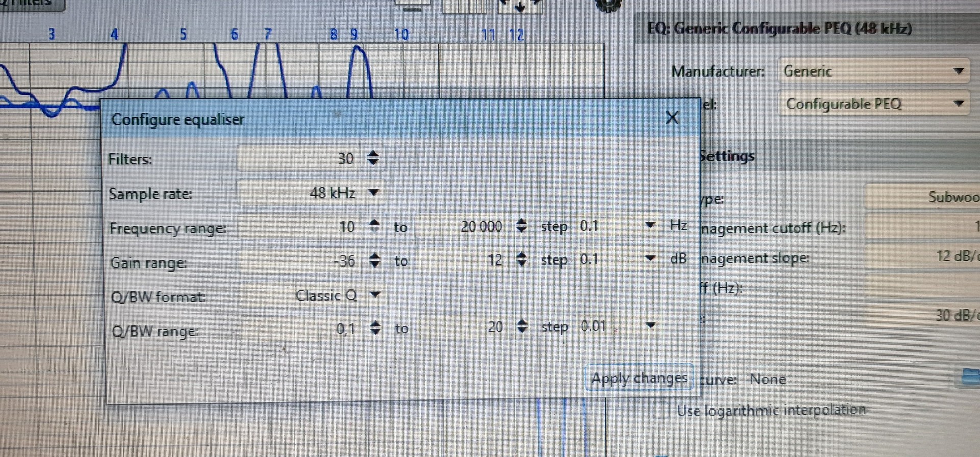Screen dimensions: 980x457
Task: Click the maximum gain 12 stepper arrows
Action: (521, 259)
